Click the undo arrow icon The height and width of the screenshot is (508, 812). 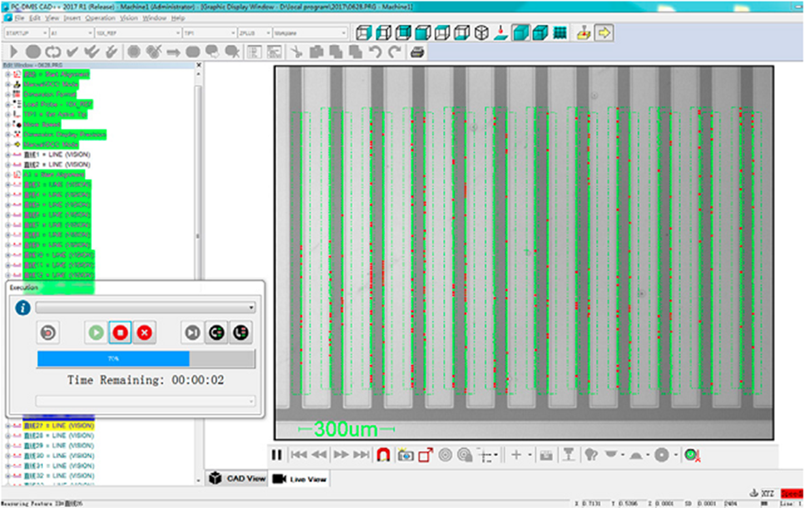point(375,52)
